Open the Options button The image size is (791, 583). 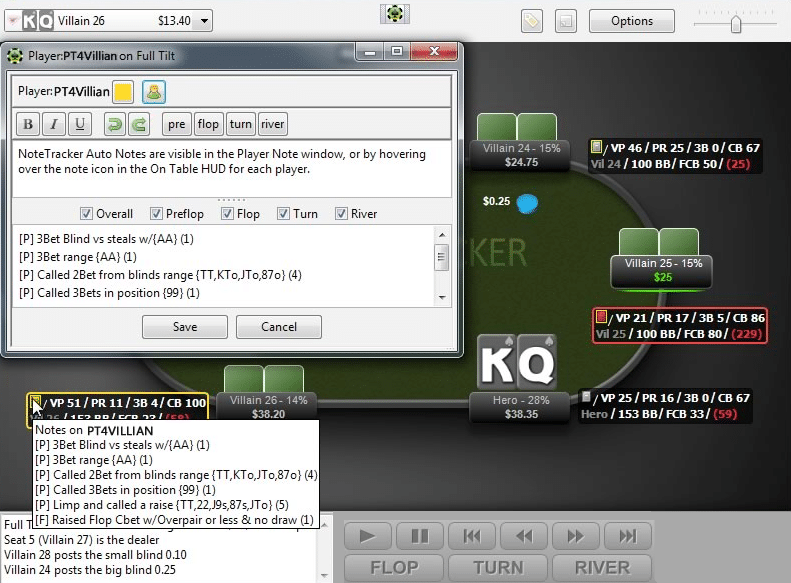coord(631,20)
